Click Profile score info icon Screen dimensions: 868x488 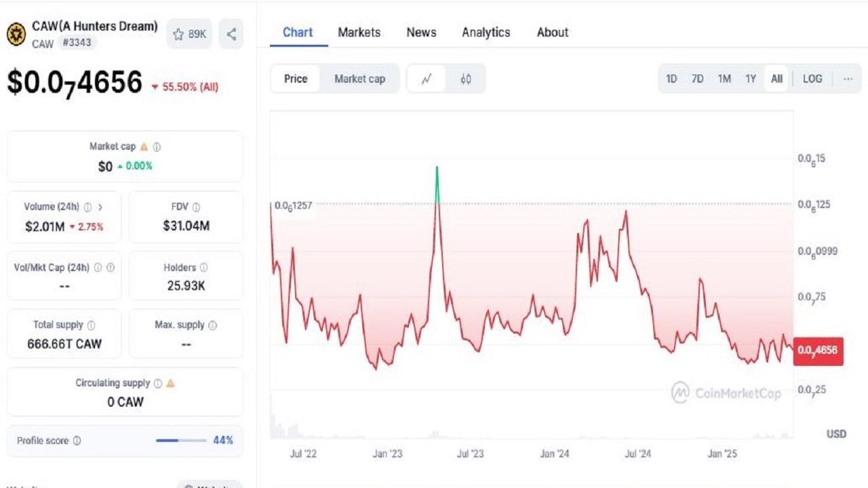[x=77, y=441]
